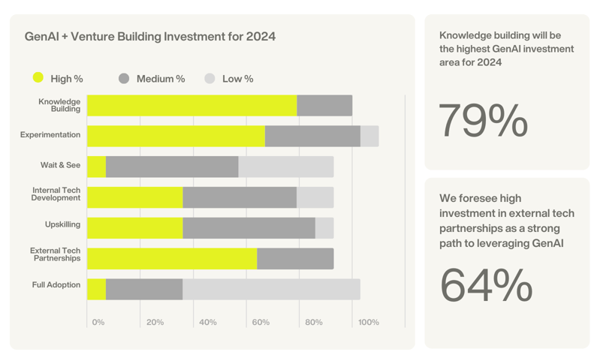Select the dark gray segment of the Upskilling bar
The image size is (597, 364).
[x=249, y=228]
